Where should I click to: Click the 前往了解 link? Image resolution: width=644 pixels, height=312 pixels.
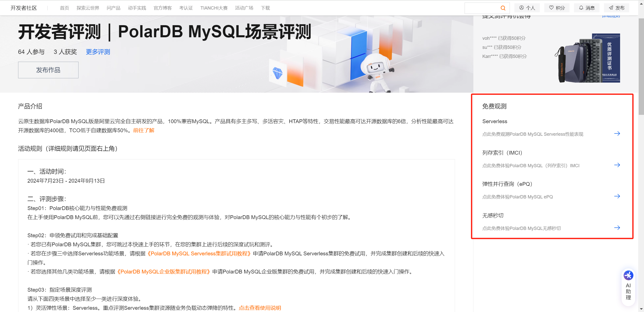pyautogui.click(x=143, y=130)
